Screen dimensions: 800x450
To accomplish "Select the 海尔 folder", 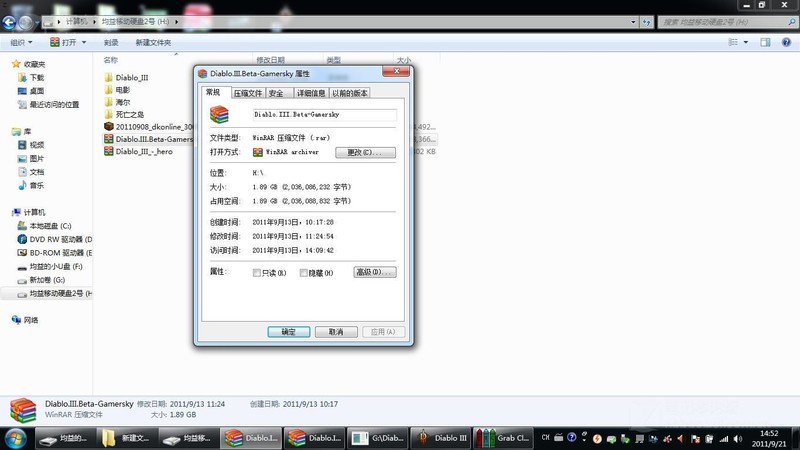I will [x=122, y=102].
